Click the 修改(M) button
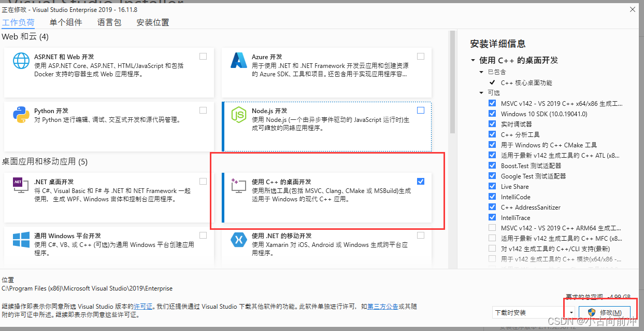 (x=605, y=312)
